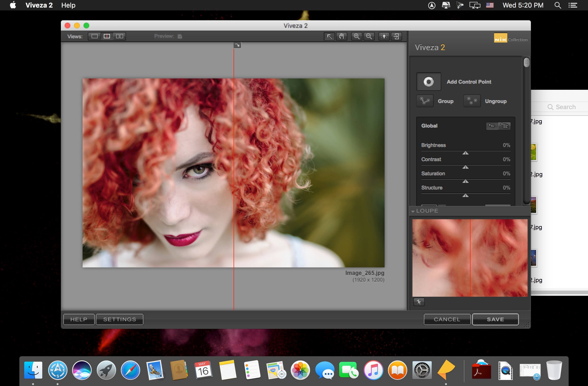588x386 pixels.
Task: Toggle the right Global export icon
Action: pos(504,125)
